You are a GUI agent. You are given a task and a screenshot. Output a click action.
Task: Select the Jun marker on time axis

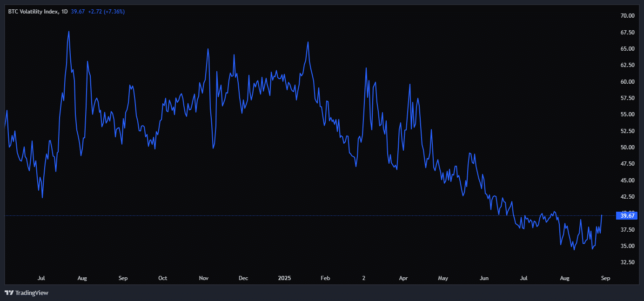[x=484, y=278]
